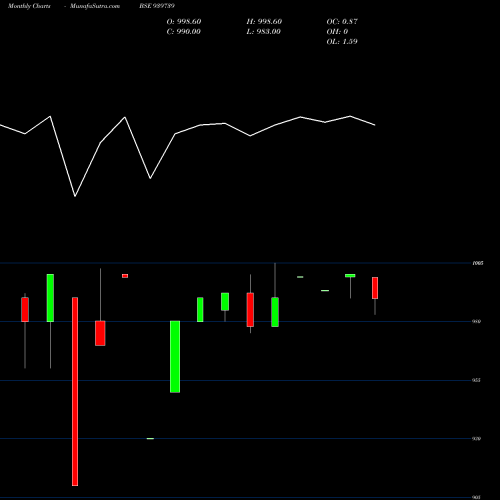Click the low value "L: 983.00"

click(x=264, y=32)
